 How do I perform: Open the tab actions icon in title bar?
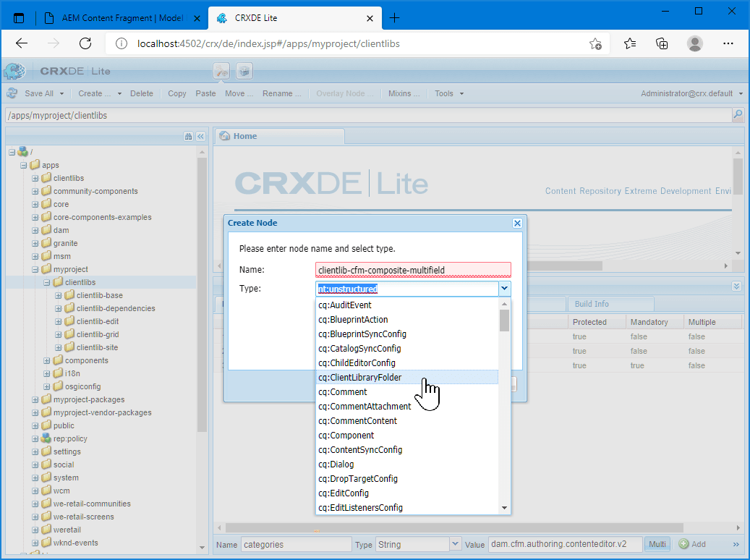pyautogui.click(x=19, y=18)
